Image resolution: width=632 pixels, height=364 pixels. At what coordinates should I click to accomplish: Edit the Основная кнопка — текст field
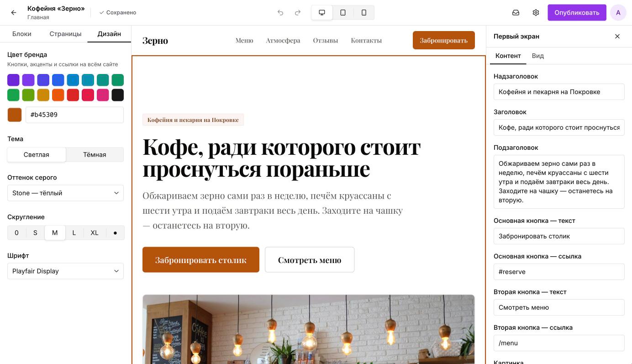[559, 236]
